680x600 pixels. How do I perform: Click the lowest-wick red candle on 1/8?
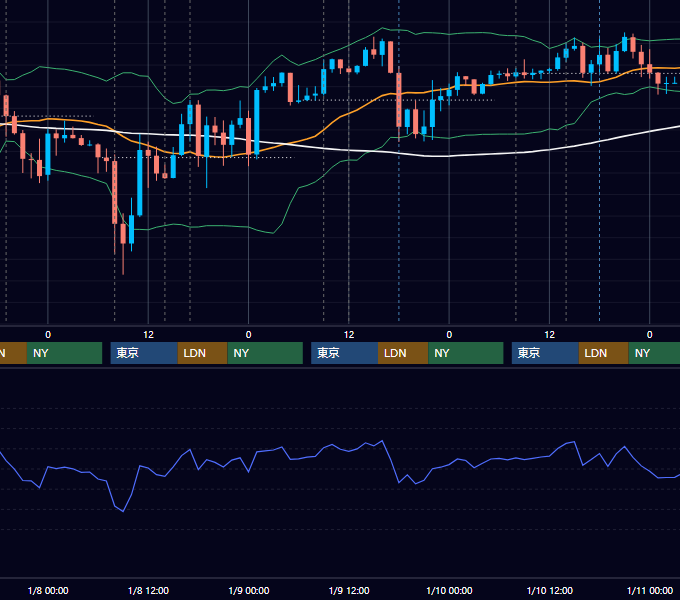click(x=123, y=234)
